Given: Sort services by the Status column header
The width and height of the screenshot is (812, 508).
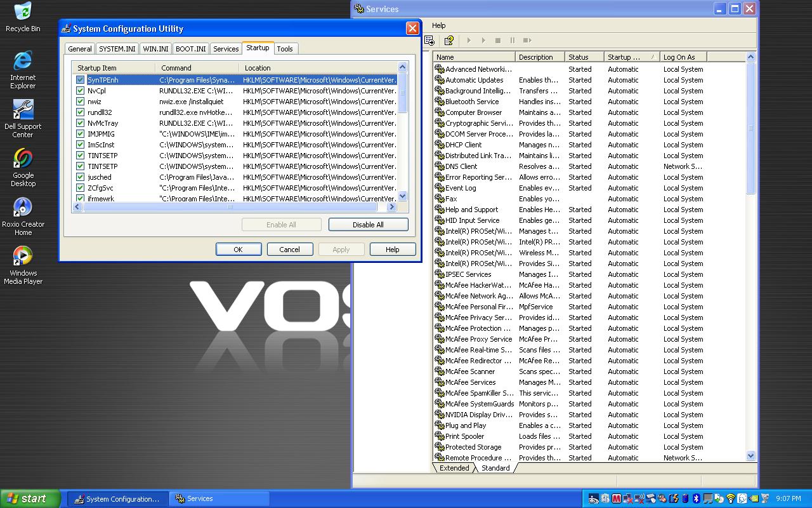Looking at the screenshot, I should [x=584, y=57].
